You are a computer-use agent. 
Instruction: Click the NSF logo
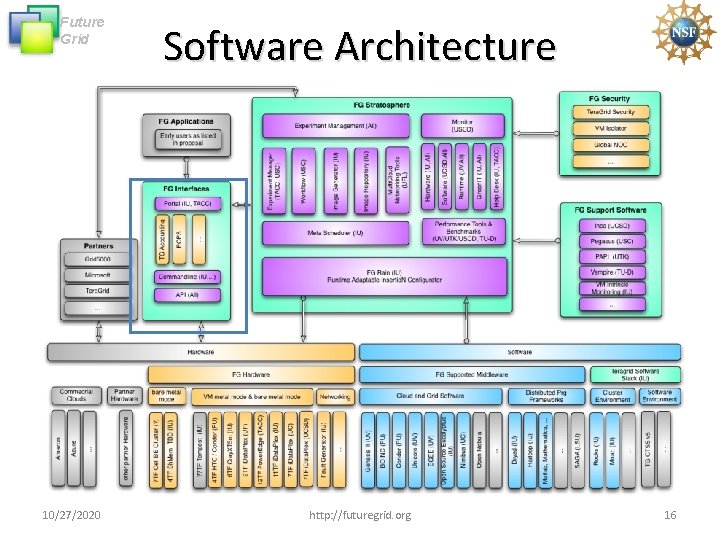click(x=684, y=32)
